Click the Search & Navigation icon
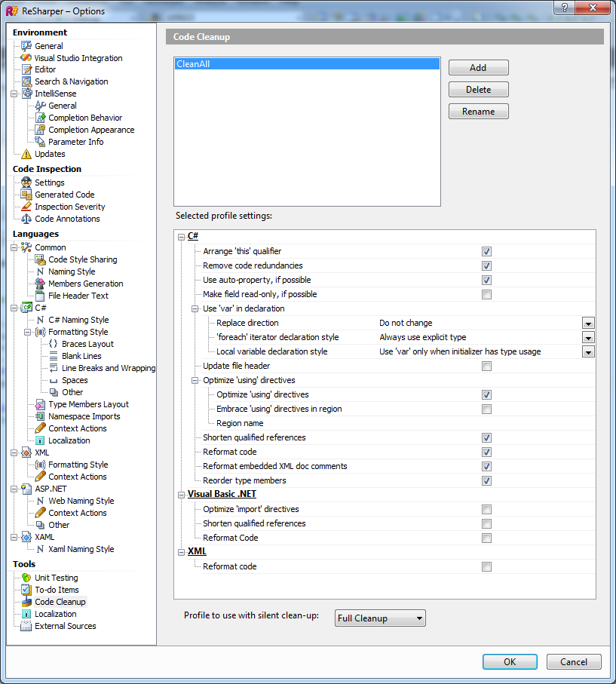The height and width of the screenshot is (684, 616). click(x=26, y=81)
